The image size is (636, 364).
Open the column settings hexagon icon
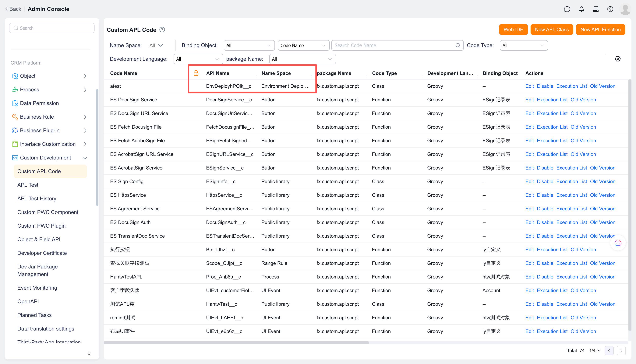tap(617, 59)
